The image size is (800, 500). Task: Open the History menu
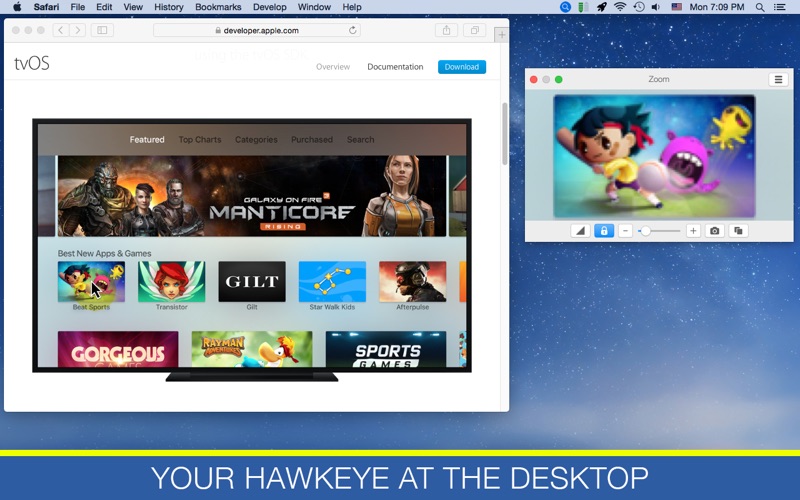168,7
